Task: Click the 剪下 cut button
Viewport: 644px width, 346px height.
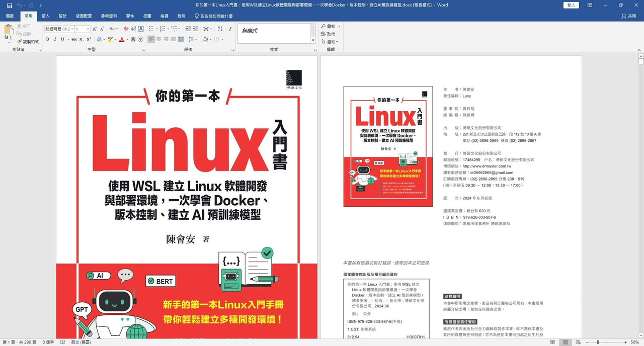Action: [24, 26]
